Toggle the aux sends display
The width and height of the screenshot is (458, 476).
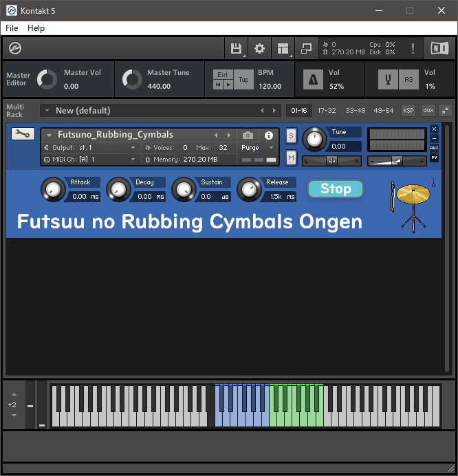click(x=428, y=111)
